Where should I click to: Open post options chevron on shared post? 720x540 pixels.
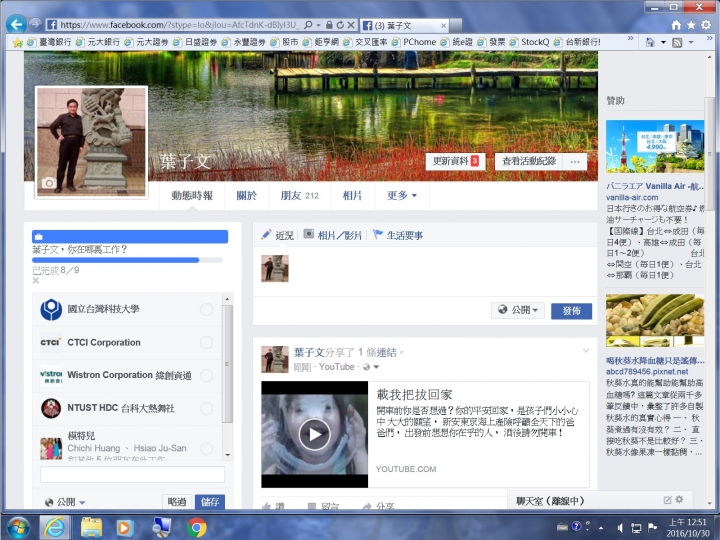[x=586, y=351]
